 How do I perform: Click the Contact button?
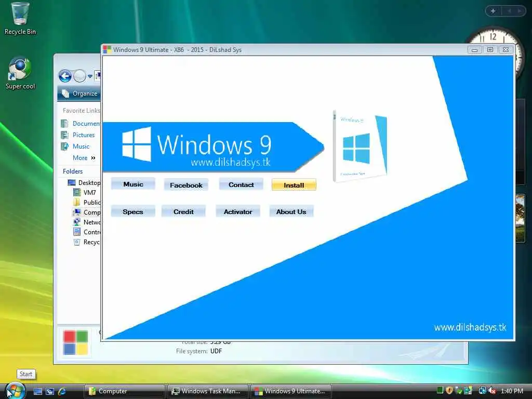click(x=241, y=184)
